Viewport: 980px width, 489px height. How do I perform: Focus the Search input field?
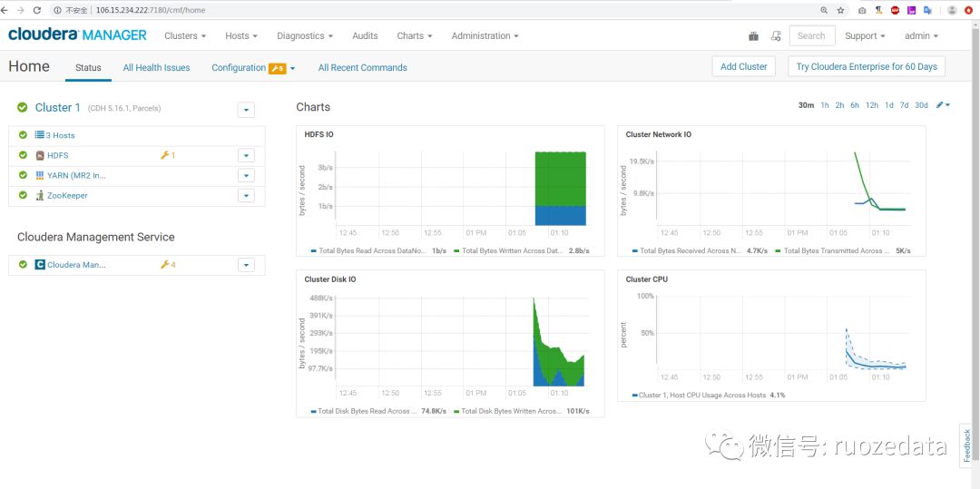point(811,35)
